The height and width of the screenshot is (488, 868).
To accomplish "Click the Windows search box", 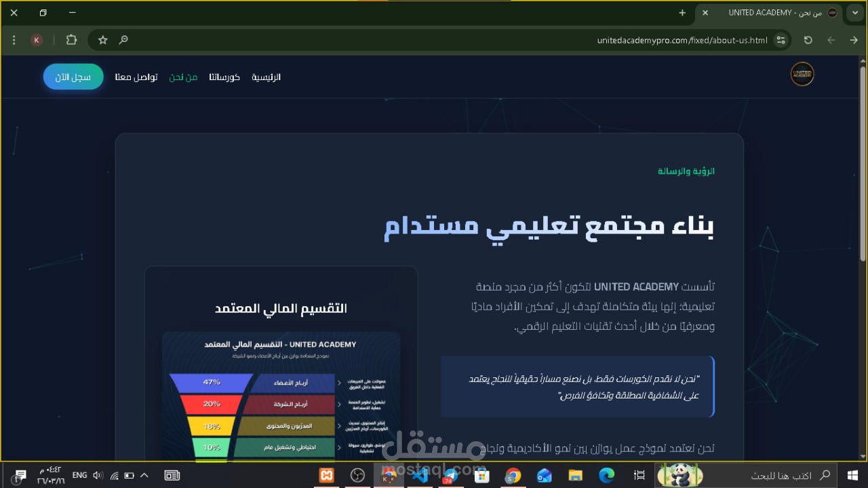I will pyautogui.click(x=770, y=475).
